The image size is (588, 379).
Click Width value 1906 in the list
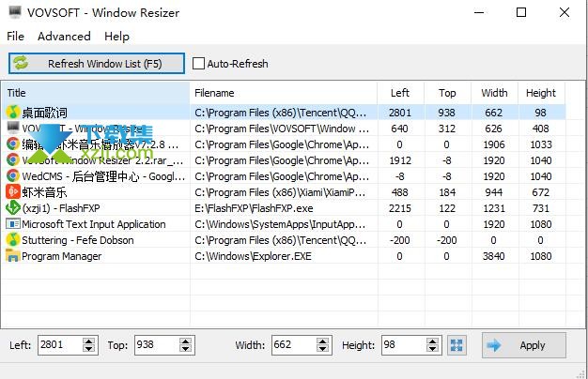pos(493,144)
